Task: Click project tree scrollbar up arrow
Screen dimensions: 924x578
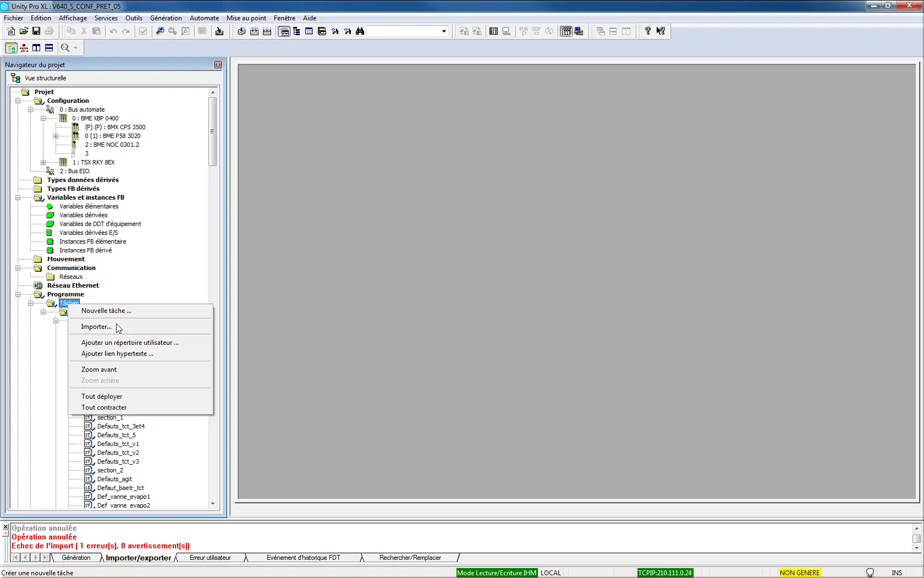Action: click(213, 92)
